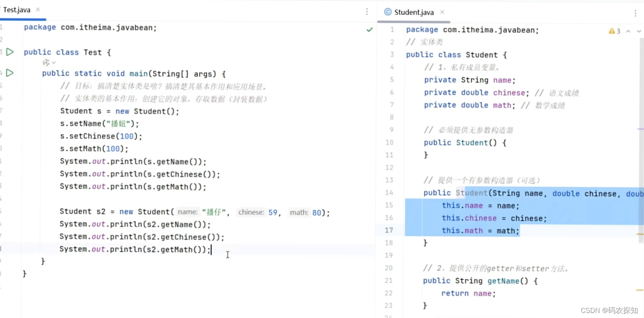This screenshot has width=644, height=318.
Task: Switch to Test.java editor tab
Action: pos(17,10)
